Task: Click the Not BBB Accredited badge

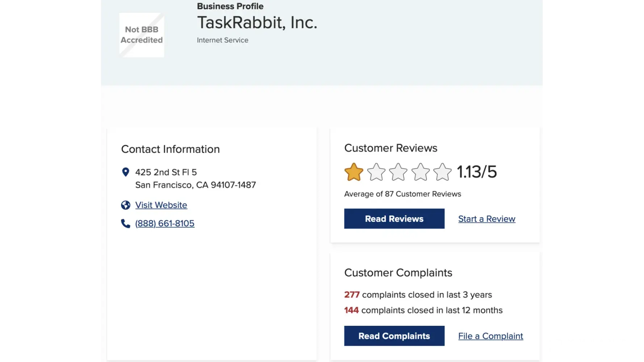Action: (x=142, y=35)
